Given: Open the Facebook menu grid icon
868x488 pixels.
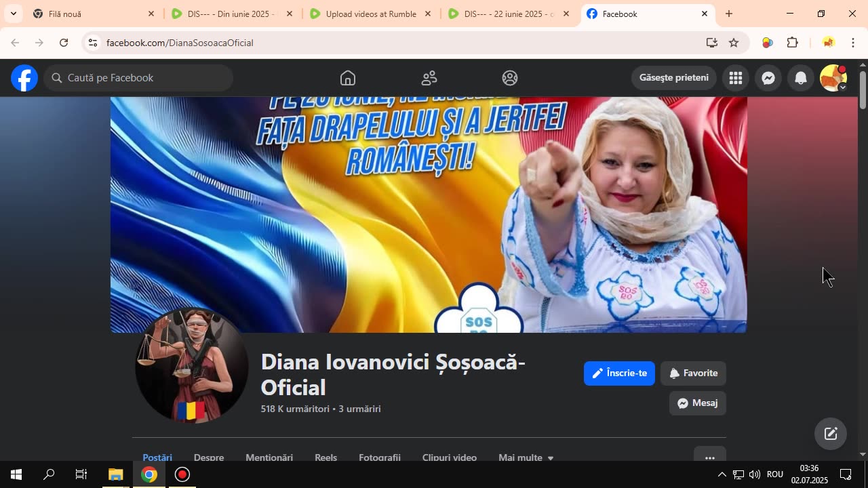Looking at the screenshot, I should coord(736,78).
